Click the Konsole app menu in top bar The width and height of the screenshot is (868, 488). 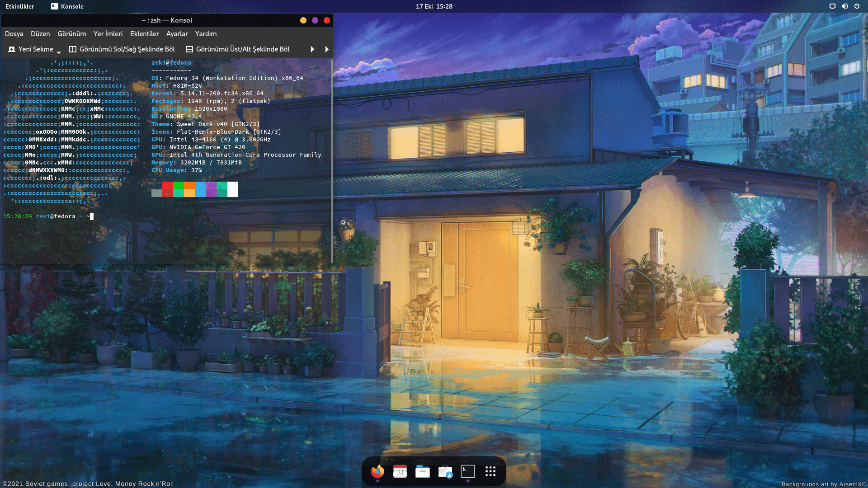(67, 6)
